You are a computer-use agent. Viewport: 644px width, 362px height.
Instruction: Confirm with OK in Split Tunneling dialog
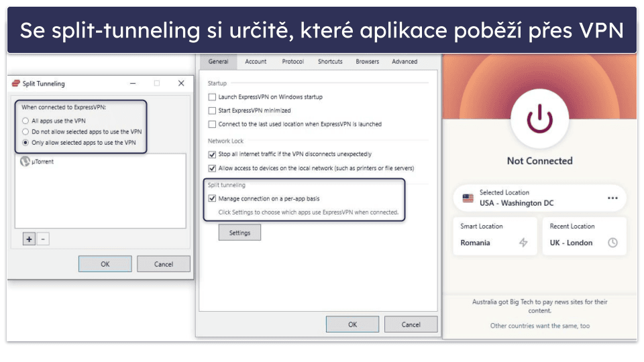(x=105, y=264)
